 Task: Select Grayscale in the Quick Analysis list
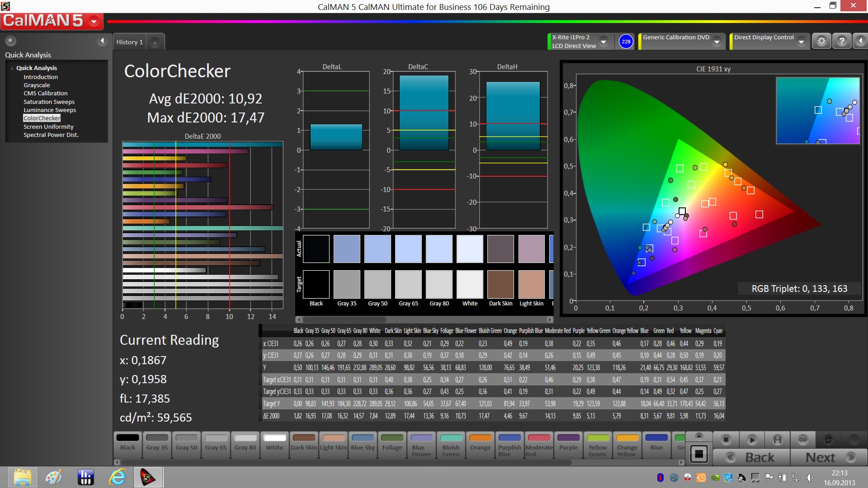(x=37, y=85)
